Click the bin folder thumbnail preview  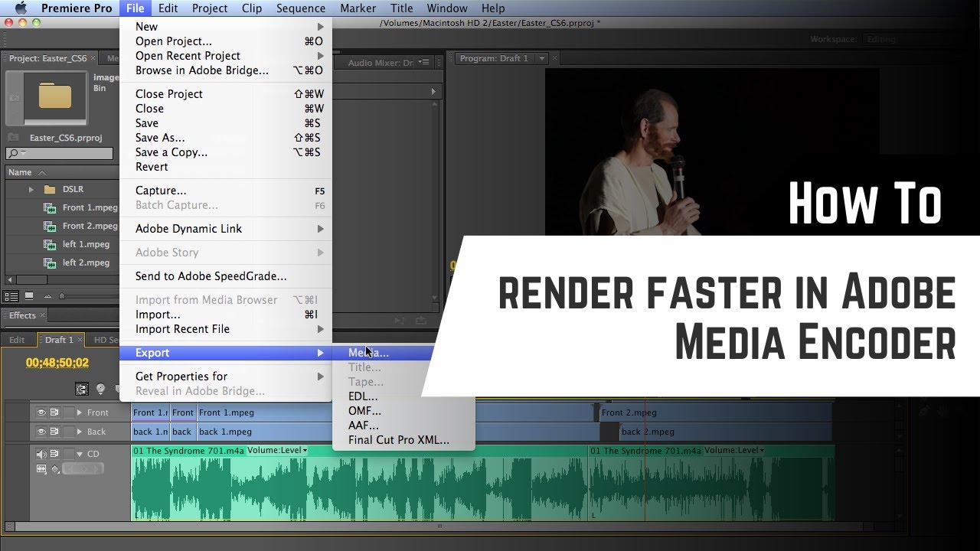pos(55,97)
